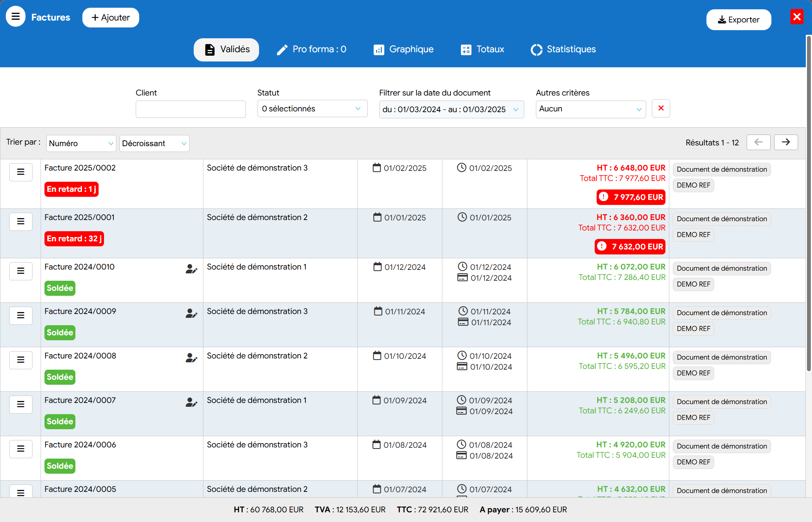The width and height of the screenshot is (812, 522).
Task: Click DEMO REF tag on Facture 2025/0002
Action: [x=693, y=185]
